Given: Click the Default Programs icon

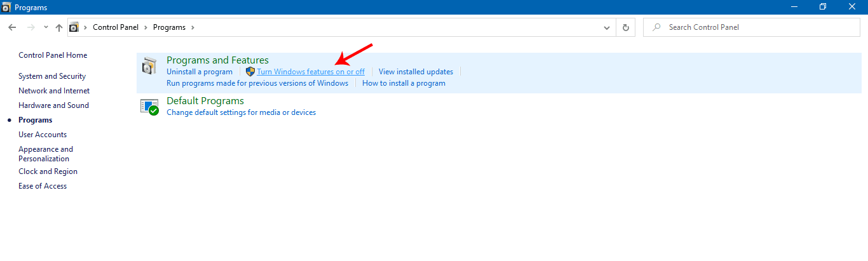Looking at the screenshot, I should 150,107.
